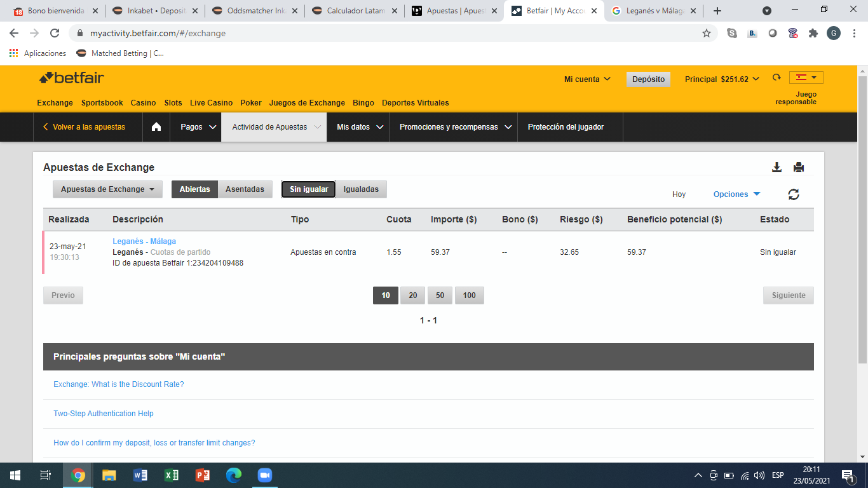Go to the Live Casino section
Screen dimensions: 868x488
coord(212,103)
